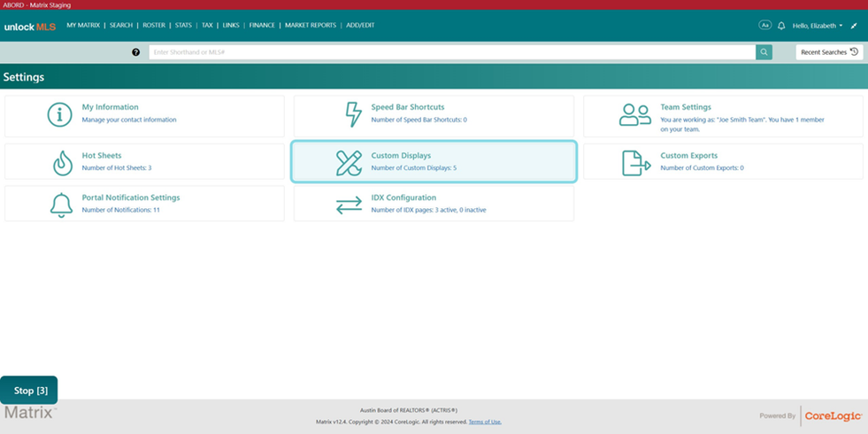Open the My Information title link
Screen dimensions: 868x434
coord(111,107)
